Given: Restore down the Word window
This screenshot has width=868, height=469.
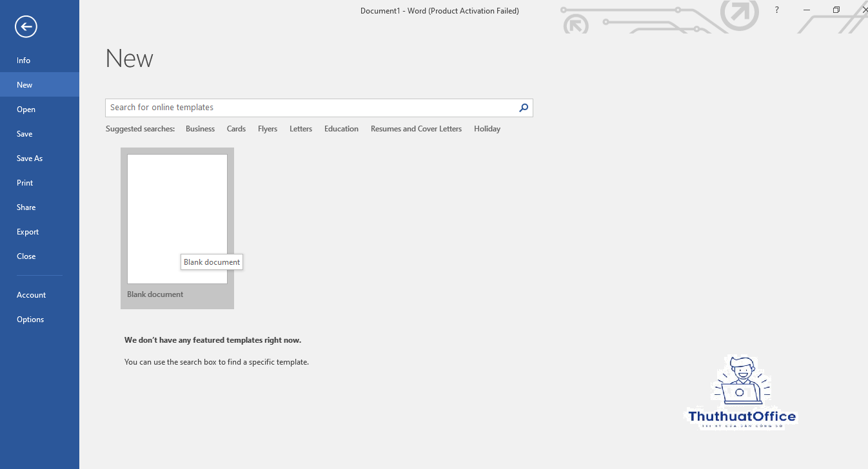Looking at the screenshot, I should [836, 10].
